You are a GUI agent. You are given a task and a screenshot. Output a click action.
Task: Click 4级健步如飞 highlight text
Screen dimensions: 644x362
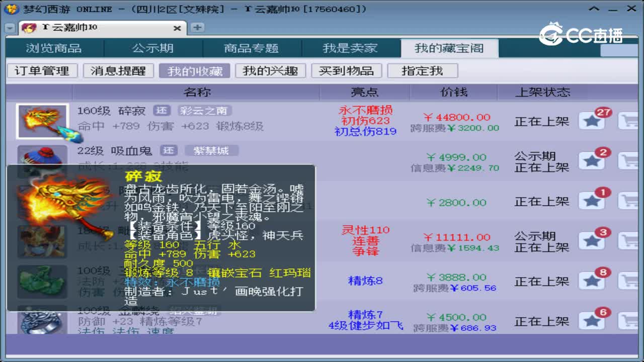(366, 326)
